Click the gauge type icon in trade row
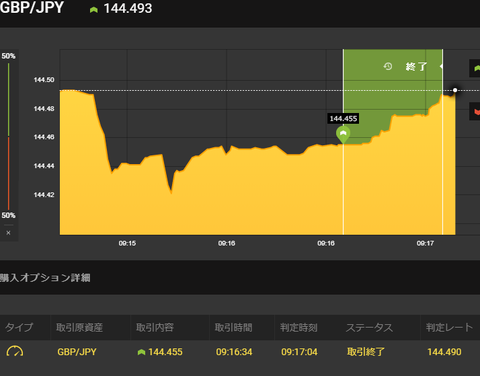 click(x=15, y=351)
